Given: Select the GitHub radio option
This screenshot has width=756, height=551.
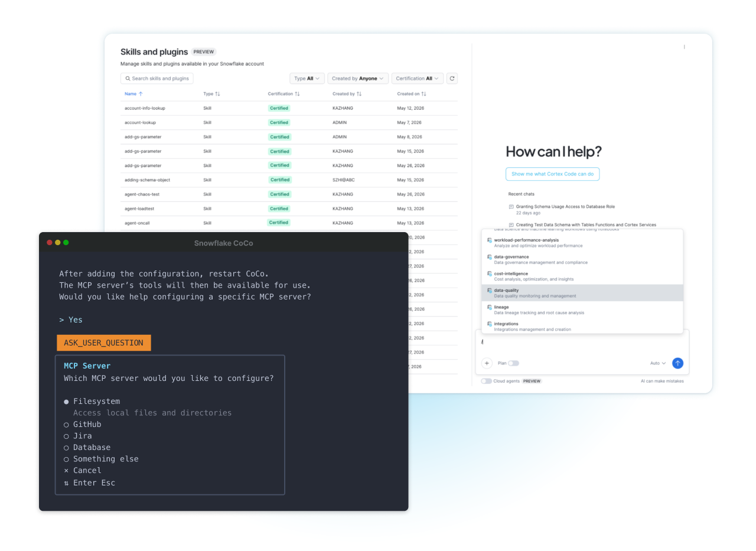Looking at the screenshot, I should click(66, 425).
